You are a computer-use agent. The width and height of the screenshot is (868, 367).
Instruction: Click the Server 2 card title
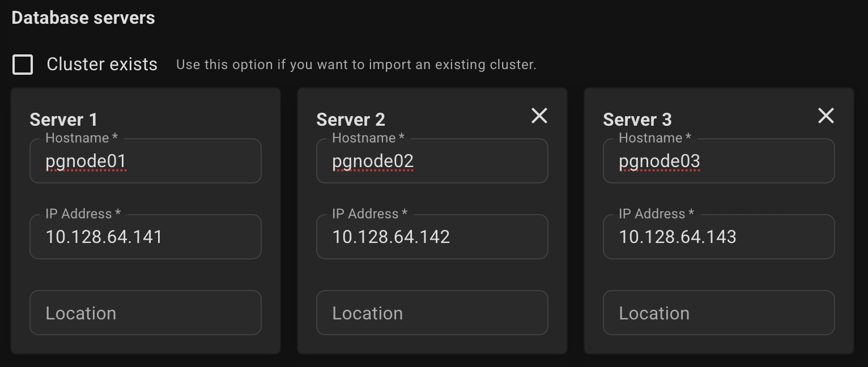click(351, 120)
